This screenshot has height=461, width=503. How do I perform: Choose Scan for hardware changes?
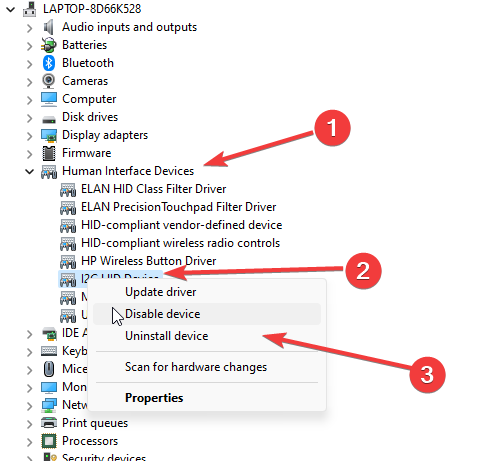(207, 367)
